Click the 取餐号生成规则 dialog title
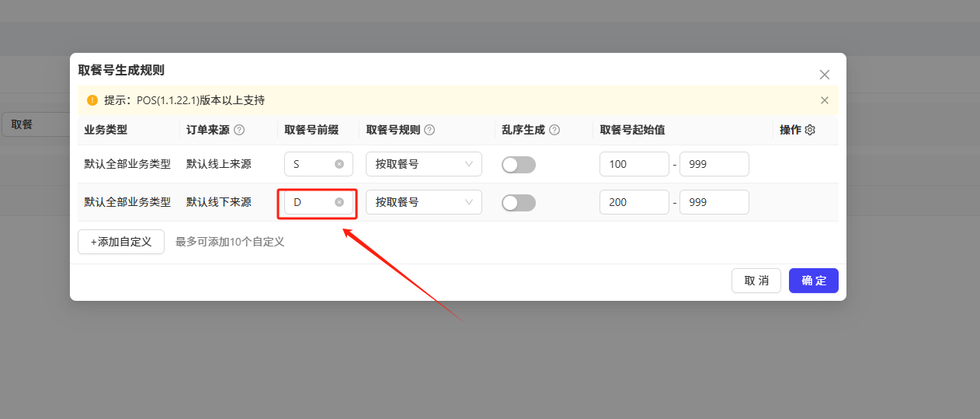Viewport: 980px width, 419px height. 121,70
